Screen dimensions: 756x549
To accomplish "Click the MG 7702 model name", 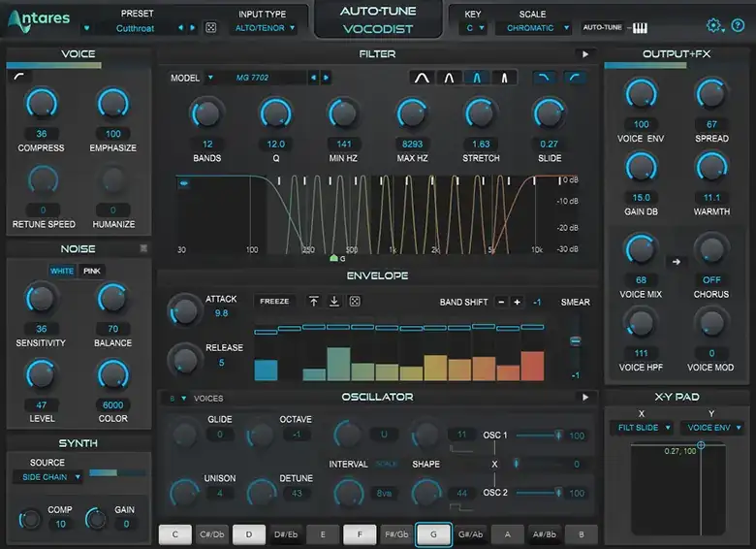I will [252, 78].
